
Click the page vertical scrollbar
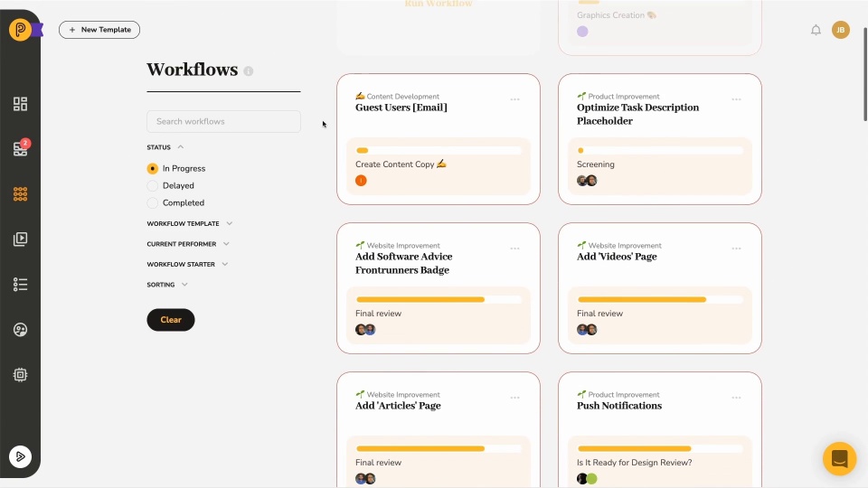click(864, 74)
